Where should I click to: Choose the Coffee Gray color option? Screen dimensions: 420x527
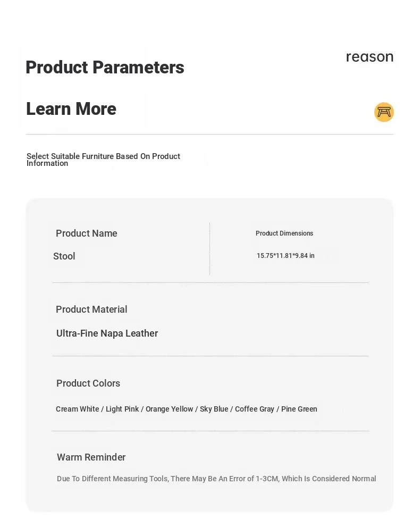click(x=255, y=409)
